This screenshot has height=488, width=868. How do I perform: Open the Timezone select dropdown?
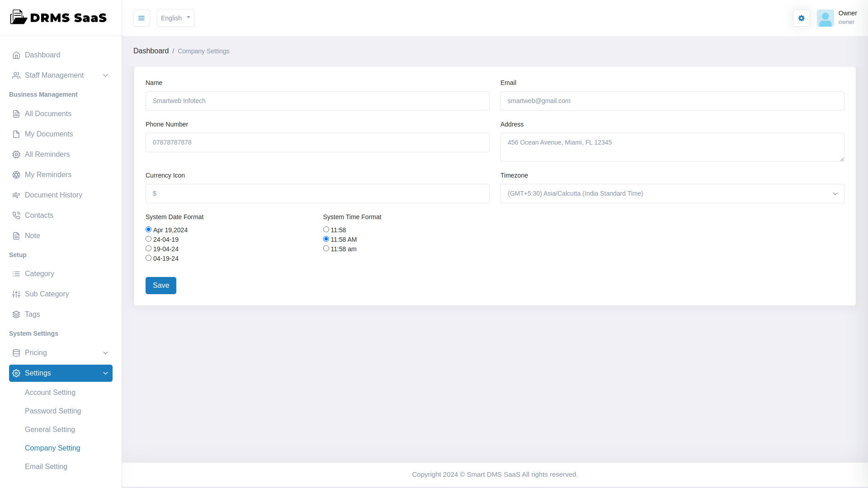click(x=672, y=193)
